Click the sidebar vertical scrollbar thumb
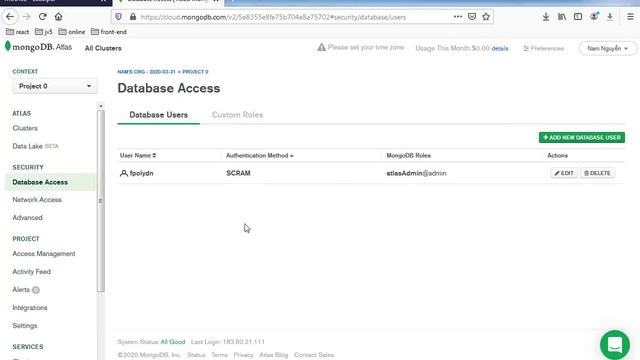 point(101,201)
